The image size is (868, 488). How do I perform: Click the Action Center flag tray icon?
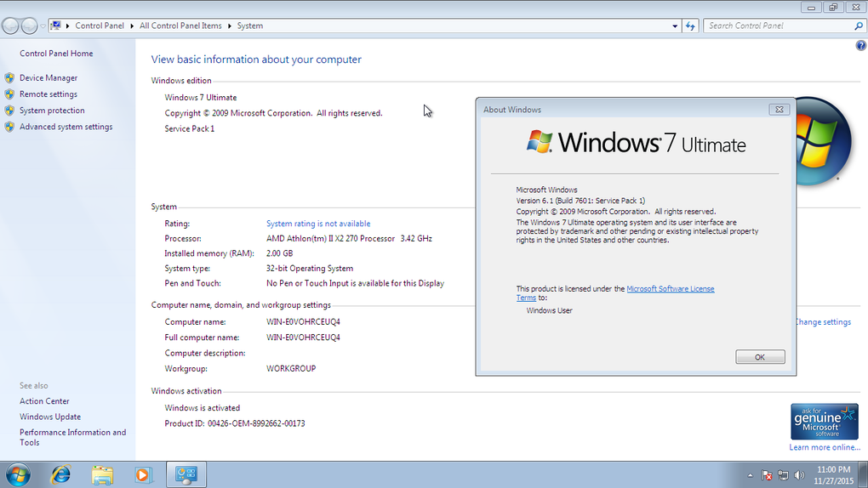[x=767, y=475]
